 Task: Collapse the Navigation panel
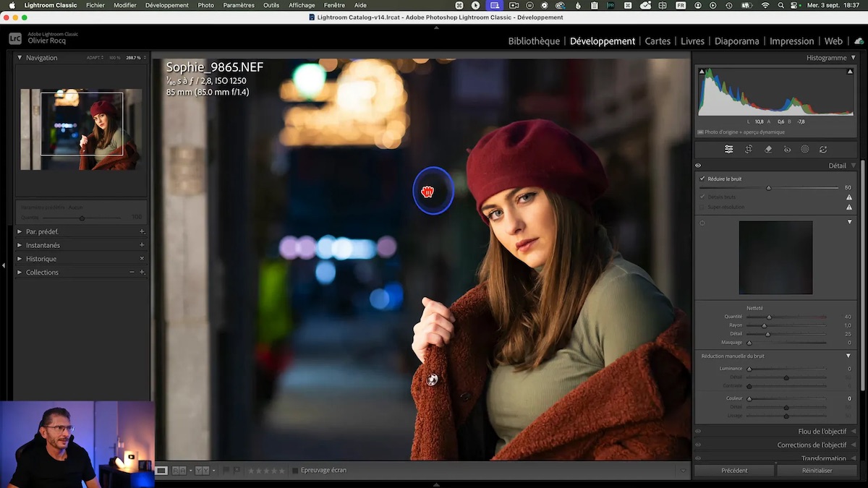[x=20, y=58]
